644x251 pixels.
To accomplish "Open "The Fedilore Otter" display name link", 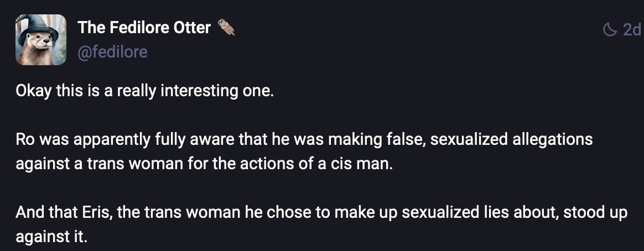I will coord(144,28).
